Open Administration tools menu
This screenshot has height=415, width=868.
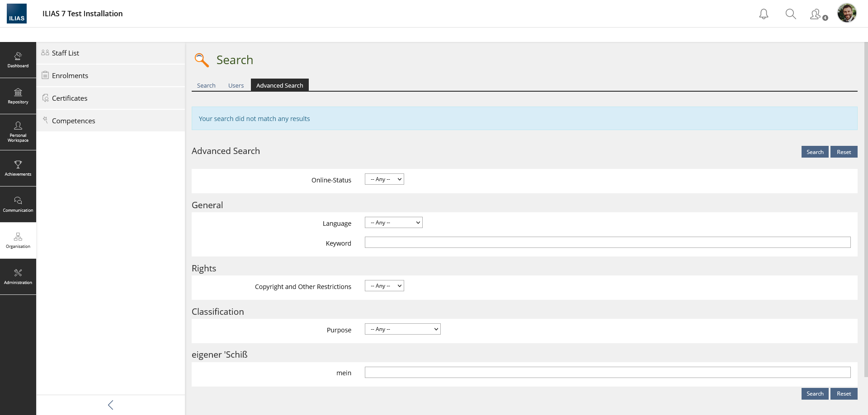18,276
